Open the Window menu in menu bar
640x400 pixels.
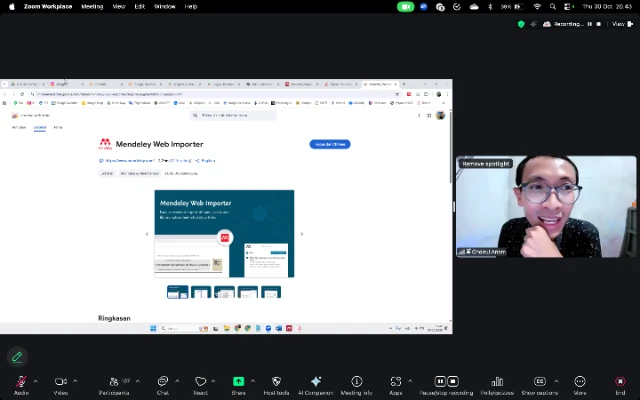point(164,6)
